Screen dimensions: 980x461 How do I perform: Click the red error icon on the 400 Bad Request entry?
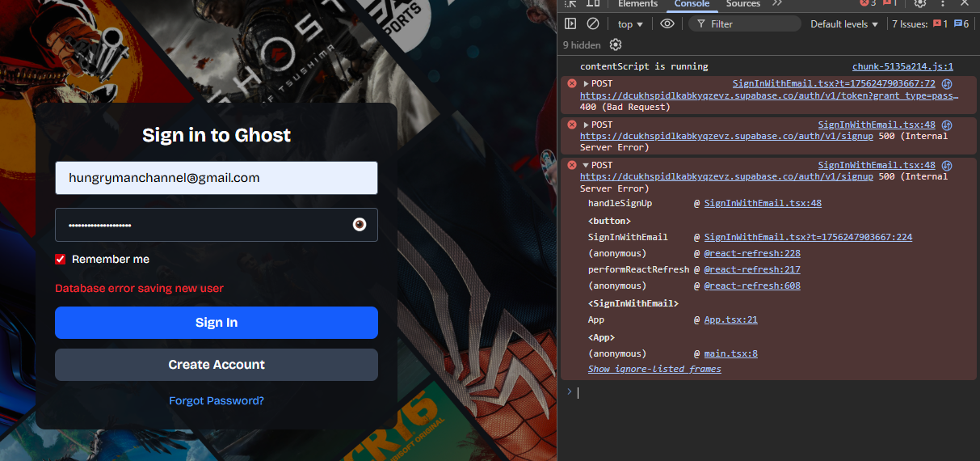(572, 83)
